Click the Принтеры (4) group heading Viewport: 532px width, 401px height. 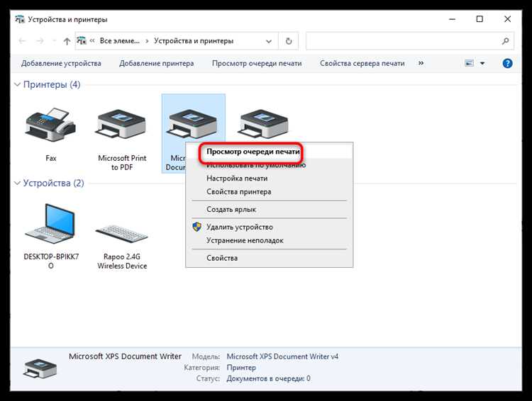click(52, 85)
